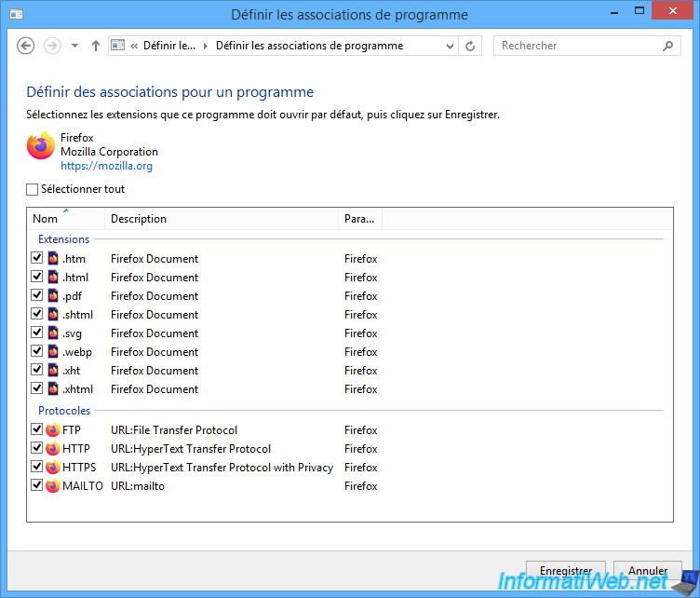Expand the address bar history dropdown
The height and width of the screenshot is (598, 700).
[x=450, y=46]
